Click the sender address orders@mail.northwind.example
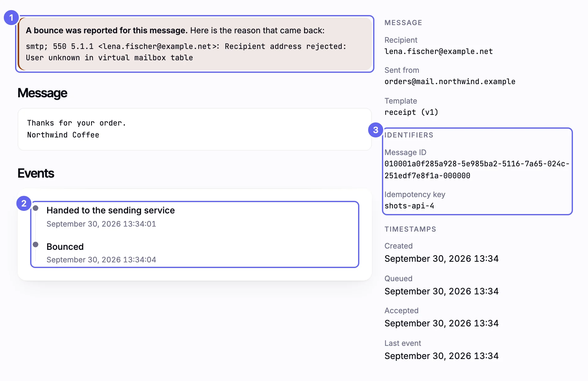 click(x=450, y=82)
